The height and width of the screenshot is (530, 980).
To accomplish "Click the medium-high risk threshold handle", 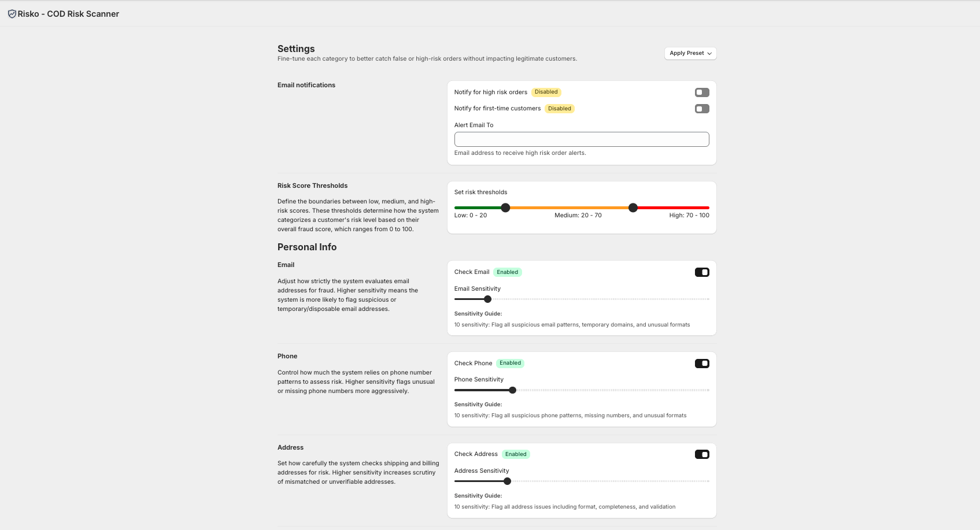I will [x=633, y=207].
